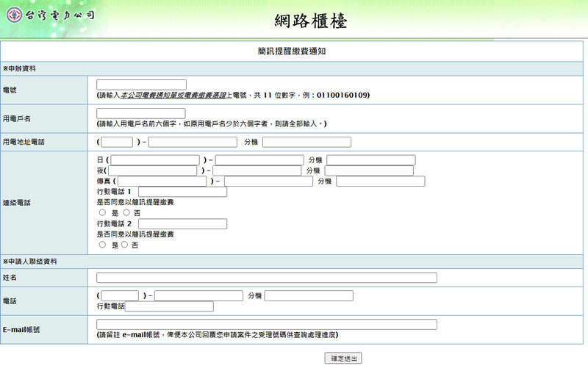Click the applicant 電話 分機 extension field
Image resolution: width=588 pixels, height=374 pixels.
[x=309, y=295]
